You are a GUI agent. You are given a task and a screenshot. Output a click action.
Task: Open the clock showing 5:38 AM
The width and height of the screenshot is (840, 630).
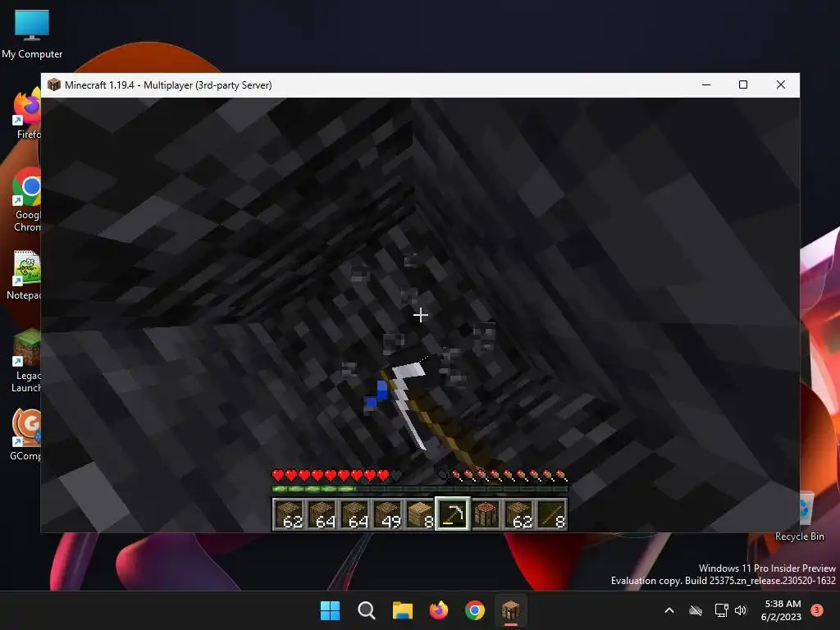pyautogui.click(x=781, y=610)
